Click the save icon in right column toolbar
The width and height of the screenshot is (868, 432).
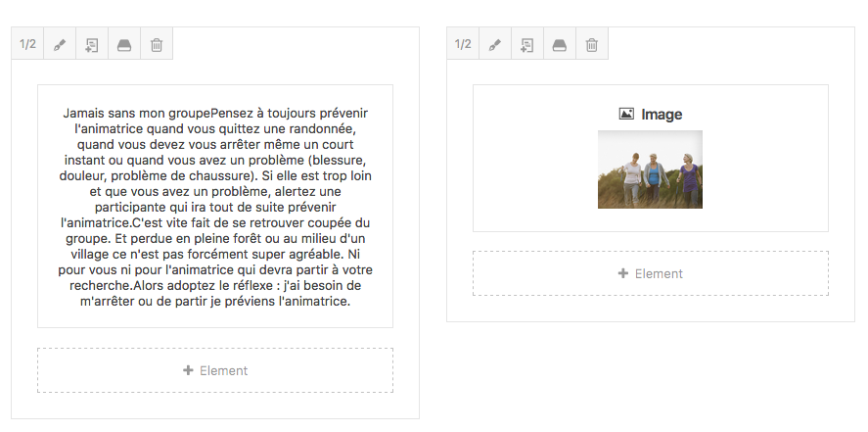click(x=560, y=45)
